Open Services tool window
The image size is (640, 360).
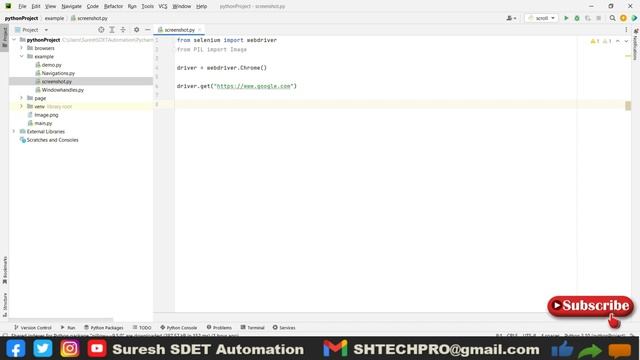[x=284, y=328]
